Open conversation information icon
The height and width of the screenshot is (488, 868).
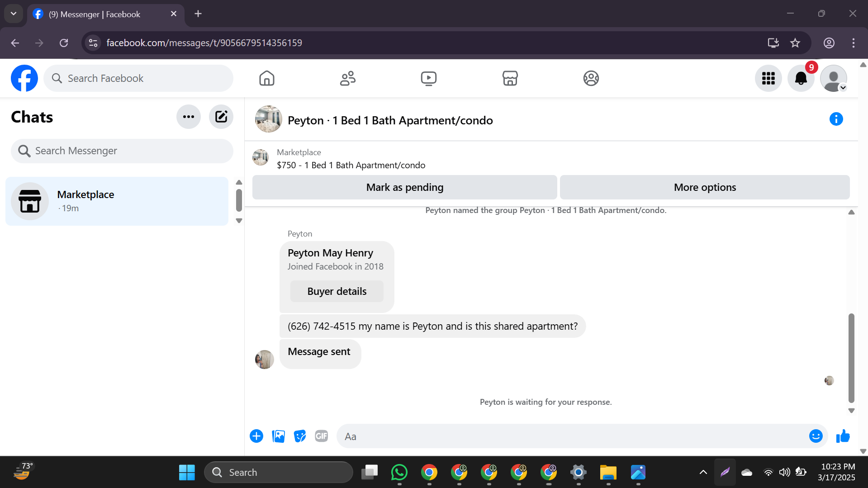pos(836,119)
